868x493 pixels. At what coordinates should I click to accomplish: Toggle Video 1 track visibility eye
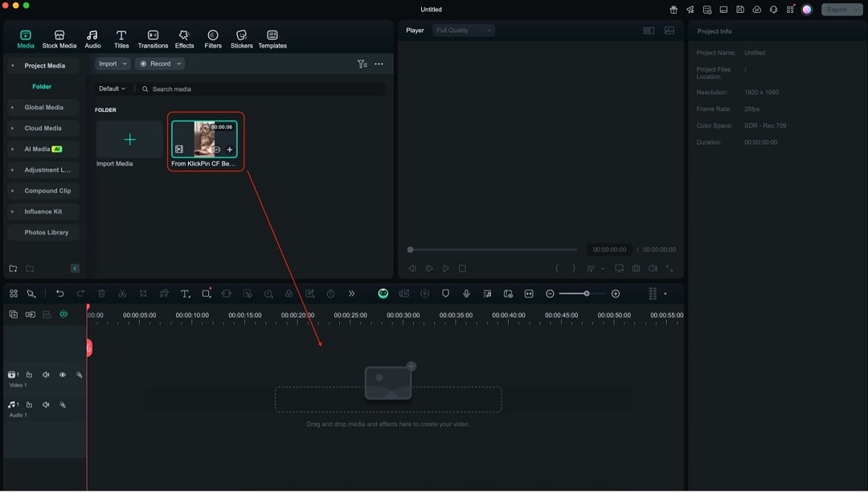(x=63, y=376)
